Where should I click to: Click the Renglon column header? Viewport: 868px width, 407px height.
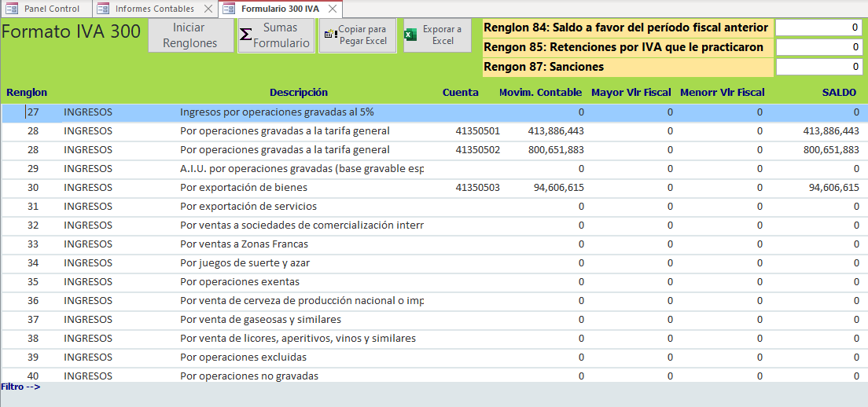pos(27,93)
